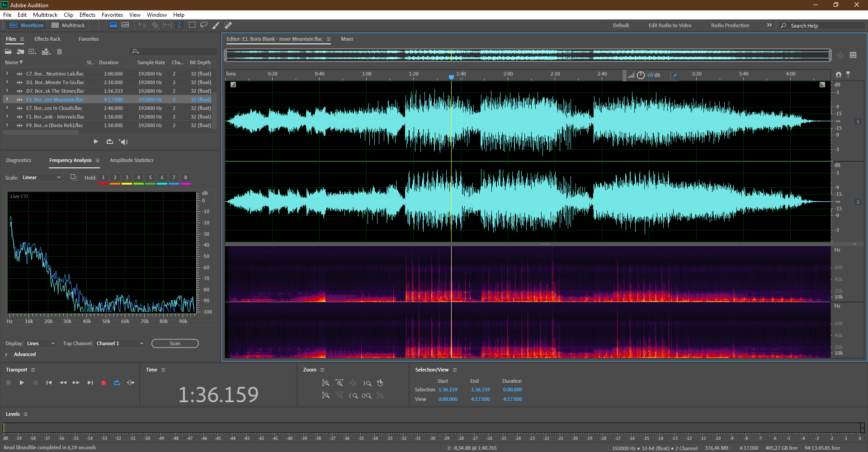
Task: Toggle channel 1 enable button
Action: click(x=858, y=121)
